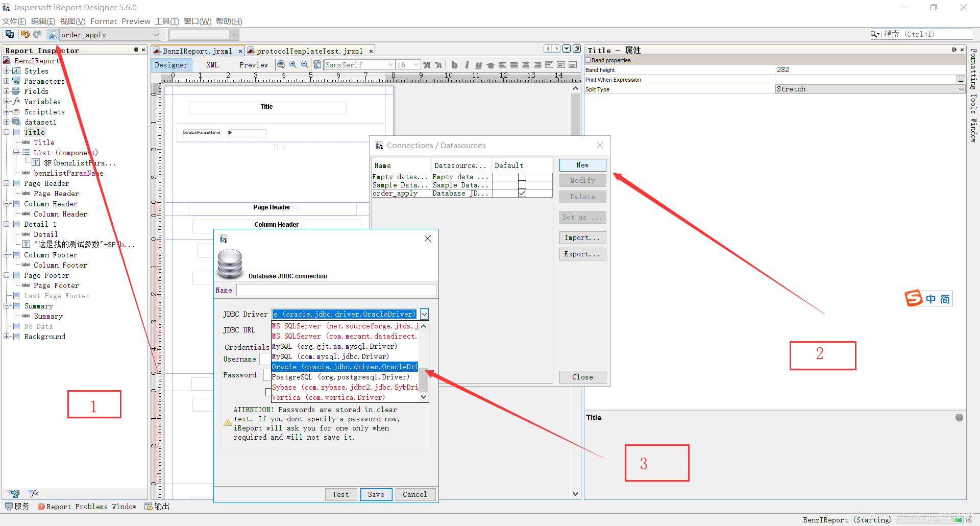Justify text in designer toolbar
The width and height of the screenshot is (980, 526).
coord(514,65)
